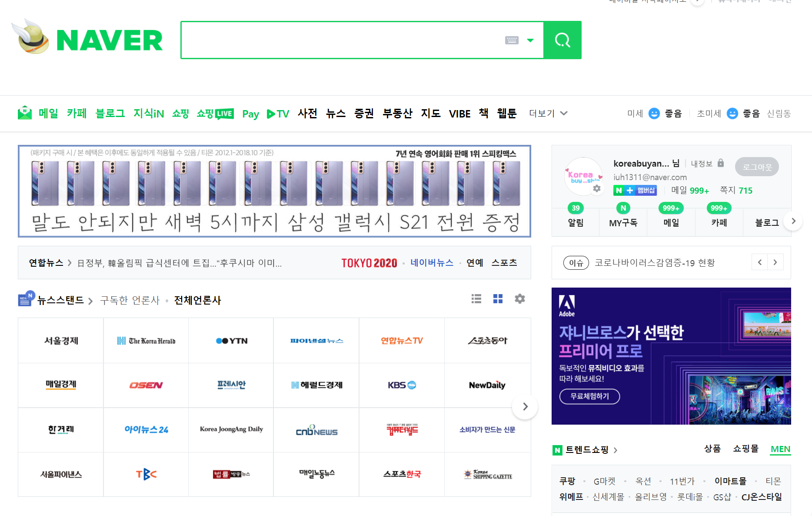This screenshot has height=516, width=812.
Task: Click the Samsung Galaxy S21 banner ad
Action: 274,191
